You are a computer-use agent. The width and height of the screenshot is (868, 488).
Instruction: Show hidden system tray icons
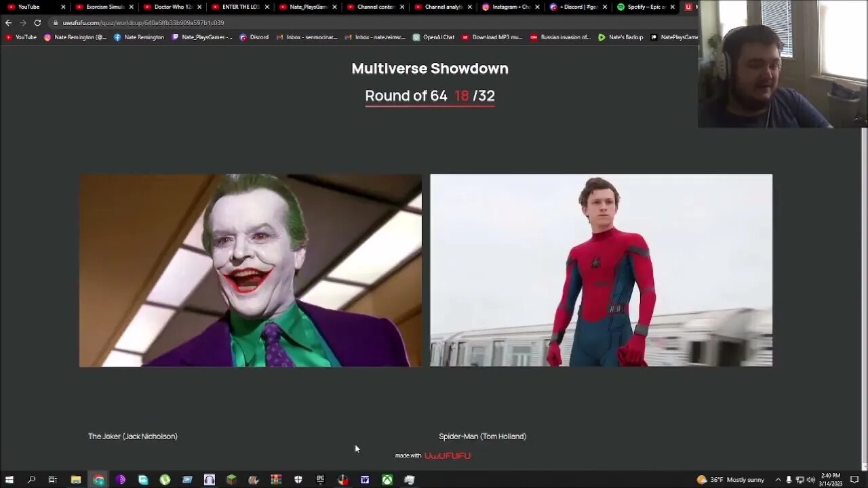[778, 480]
